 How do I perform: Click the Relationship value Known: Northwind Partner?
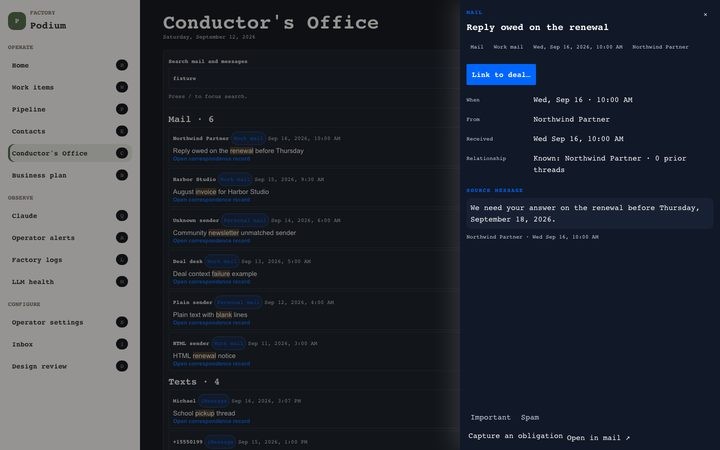click(x=609, y=164)
